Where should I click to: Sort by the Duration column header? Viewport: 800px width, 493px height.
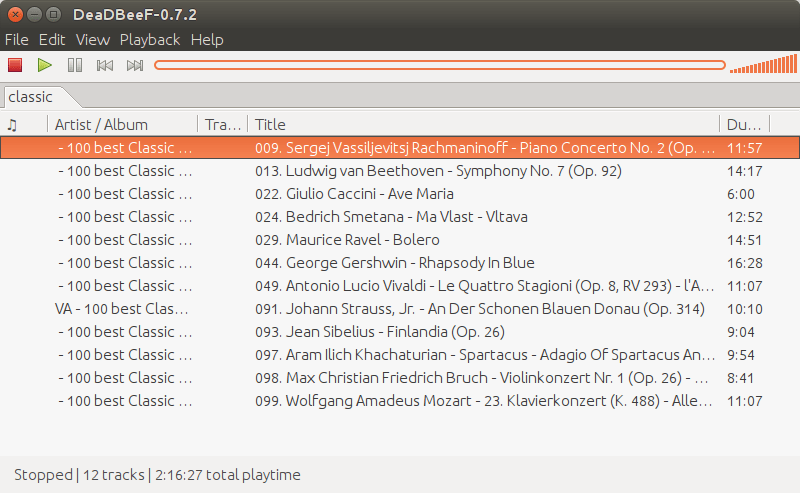744,125
